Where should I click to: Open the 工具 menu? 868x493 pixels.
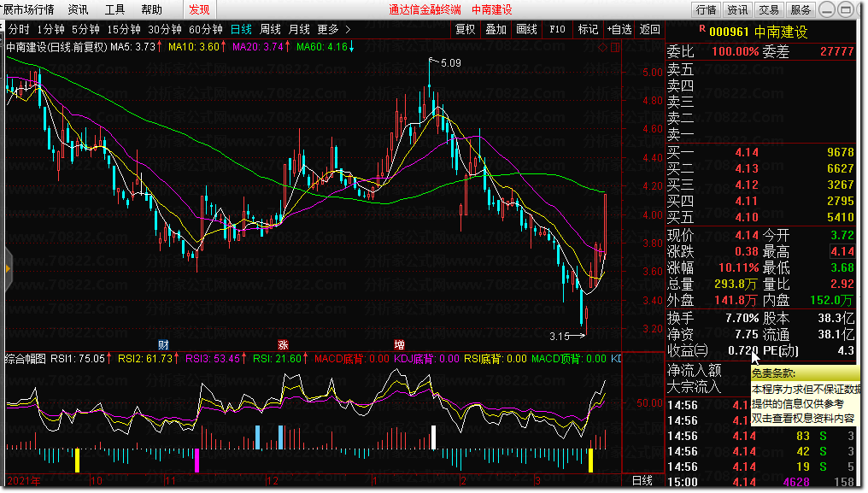(114, 9)
